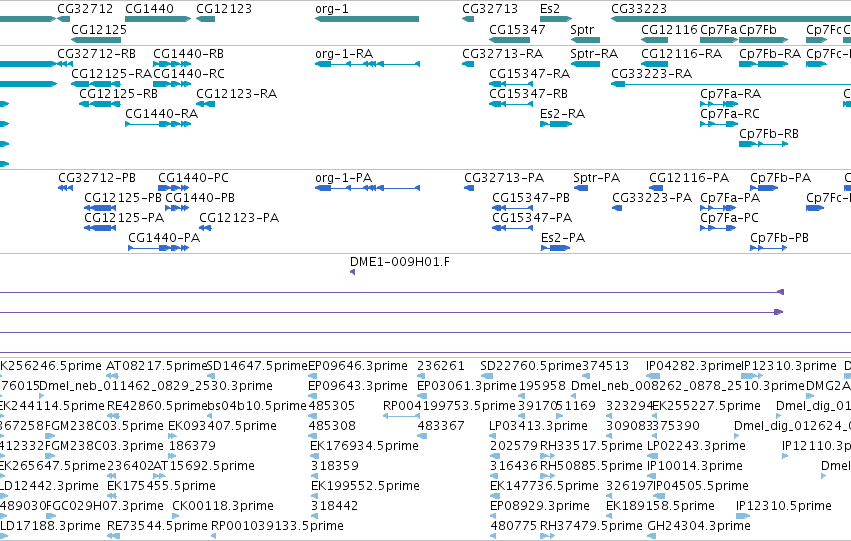Click protein Es2-PA
The width and height of the screenshot is (851, 541).
(x=563, y=238)
